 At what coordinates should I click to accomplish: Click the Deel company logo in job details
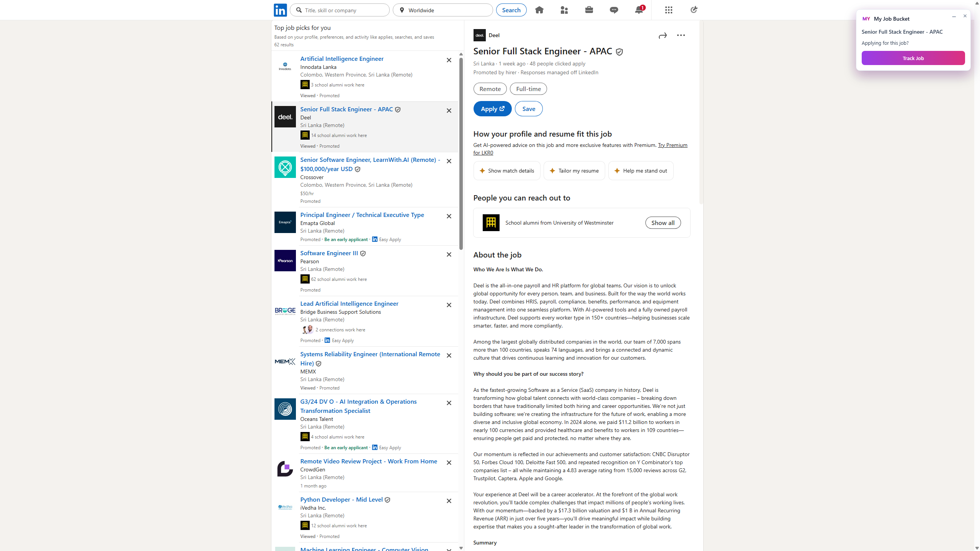click(480, 35)
